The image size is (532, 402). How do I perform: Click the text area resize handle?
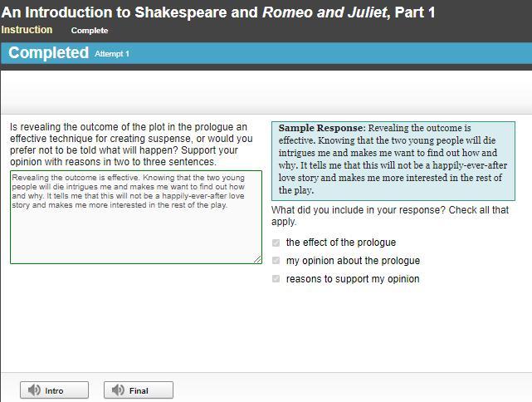tap(257, 259)
